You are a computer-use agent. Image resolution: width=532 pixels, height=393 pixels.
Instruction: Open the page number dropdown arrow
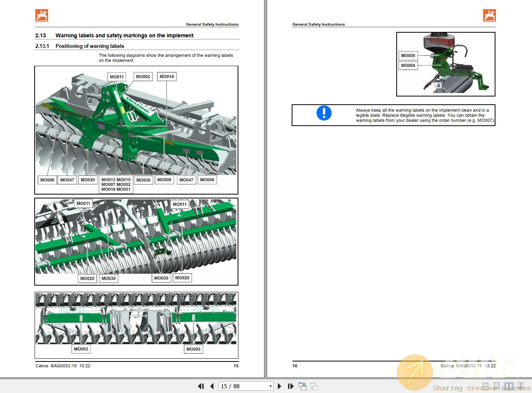pyautogui.click(x=270, y=386)
